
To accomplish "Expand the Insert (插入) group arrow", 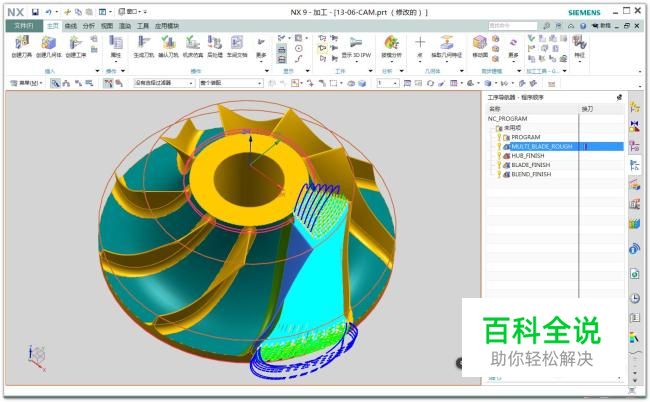I will coord(97,71).
